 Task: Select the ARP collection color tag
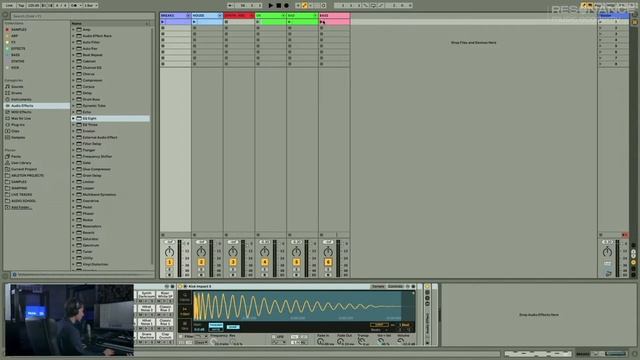pos(7,36)
